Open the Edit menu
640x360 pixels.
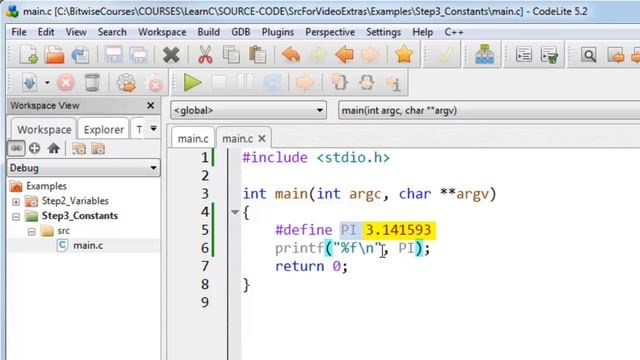point(46,32)
